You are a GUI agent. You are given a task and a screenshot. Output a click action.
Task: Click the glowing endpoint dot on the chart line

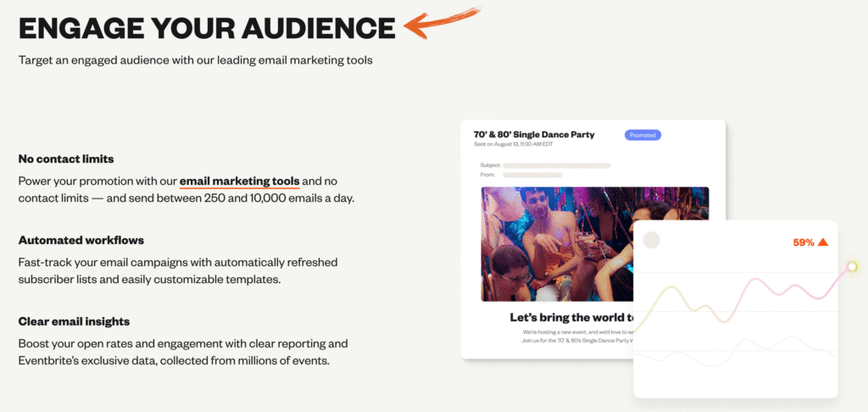click(852, 267)
